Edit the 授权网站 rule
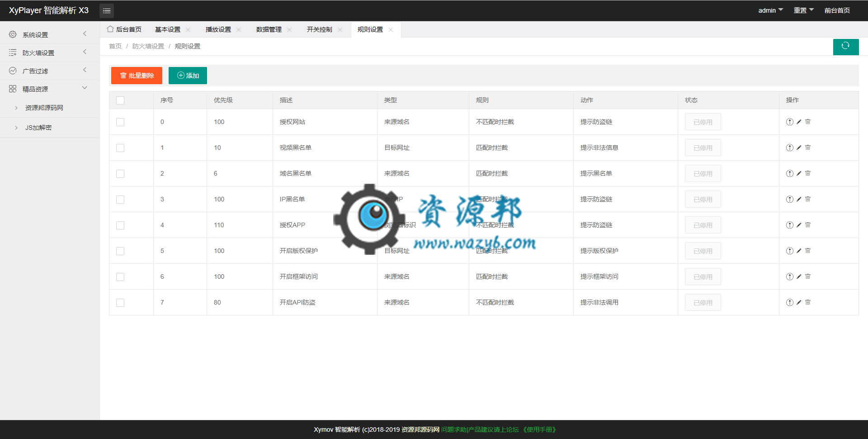The height and width of the screenshot is (439, 868). click(x=799, y=122)
